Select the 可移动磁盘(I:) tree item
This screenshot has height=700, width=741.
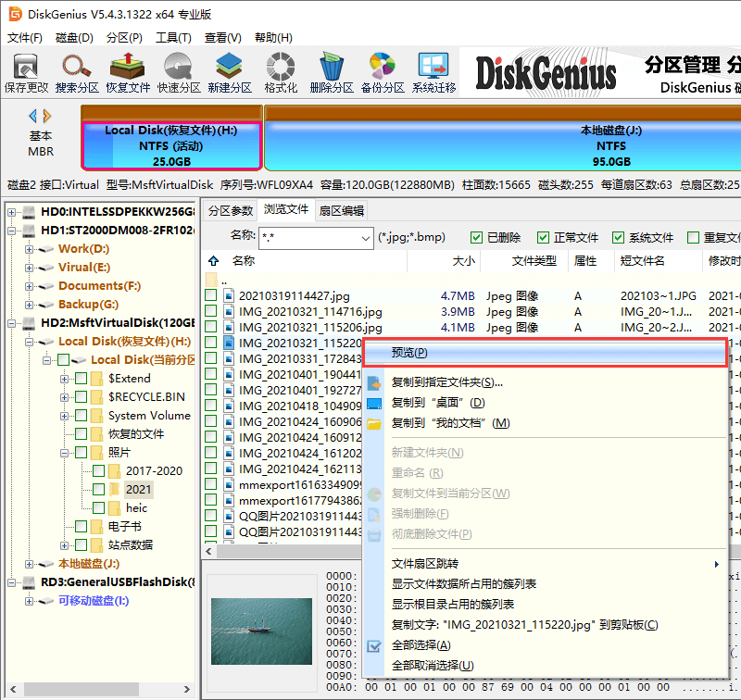click(x=94, y=601)
